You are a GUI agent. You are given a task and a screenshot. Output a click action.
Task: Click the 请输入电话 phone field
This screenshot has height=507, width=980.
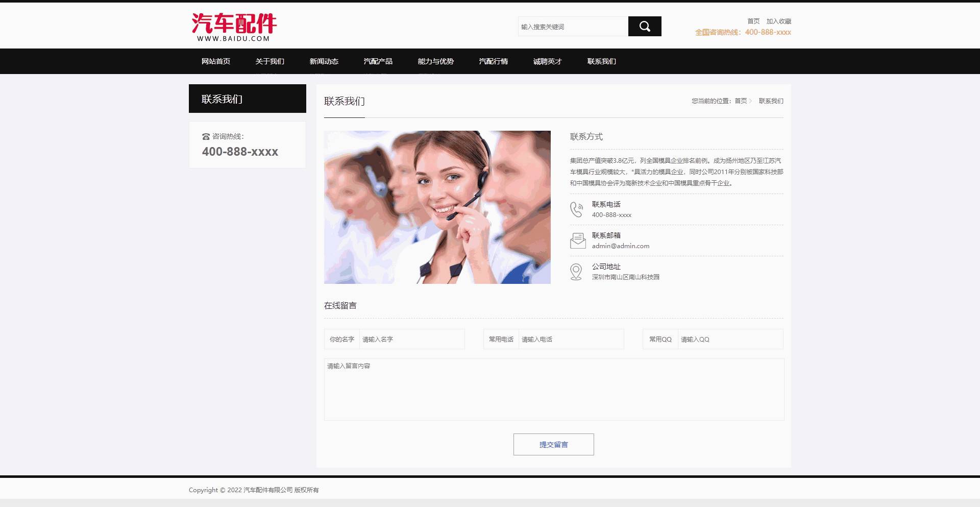click(x=571, y=339)
